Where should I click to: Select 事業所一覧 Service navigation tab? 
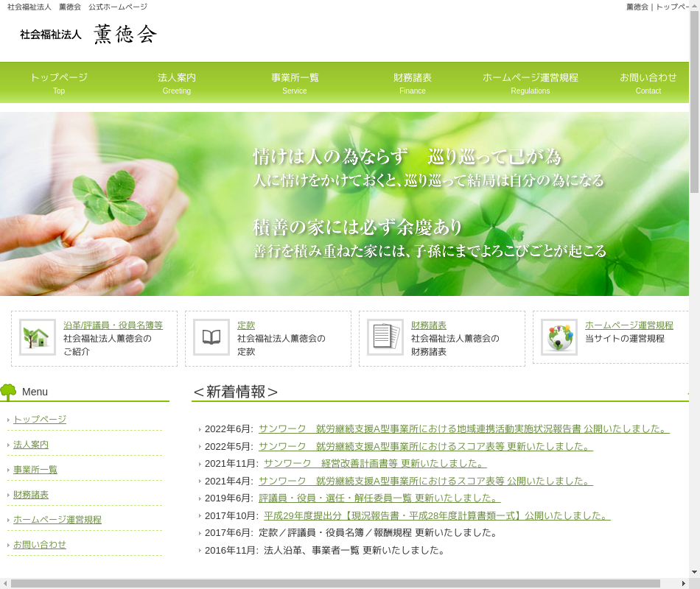(x=295, y=82)
